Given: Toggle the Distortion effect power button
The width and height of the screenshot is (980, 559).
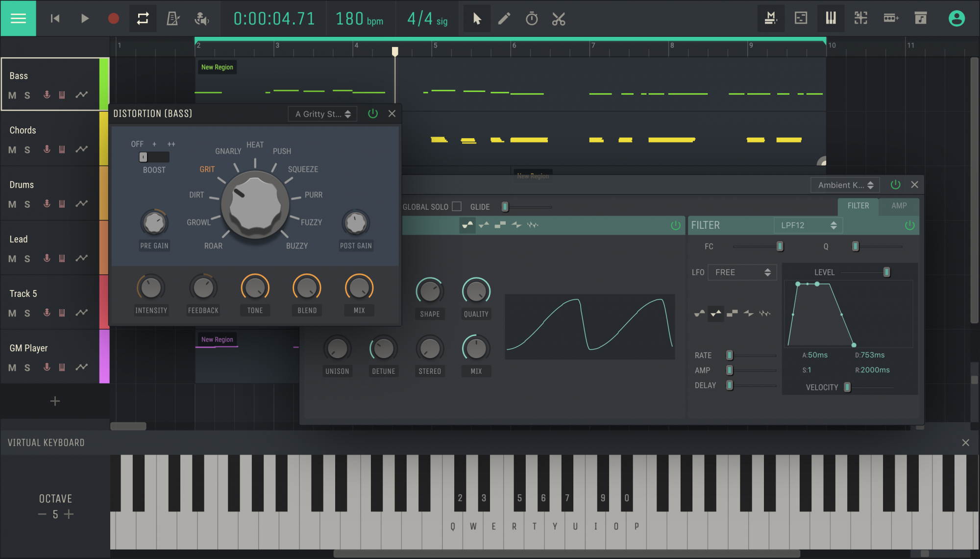Looking at the screenshot, I should tap(373, 113).
